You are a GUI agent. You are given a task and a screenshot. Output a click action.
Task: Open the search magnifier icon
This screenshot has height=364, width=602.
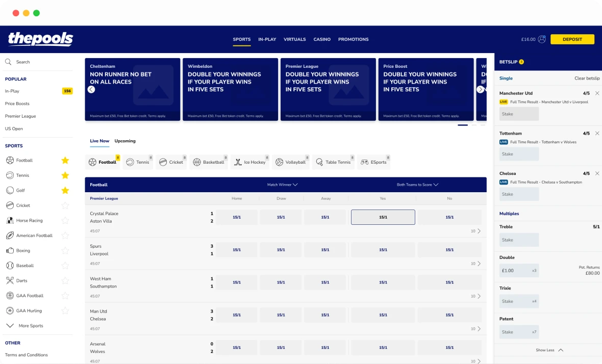pos(8,62)
